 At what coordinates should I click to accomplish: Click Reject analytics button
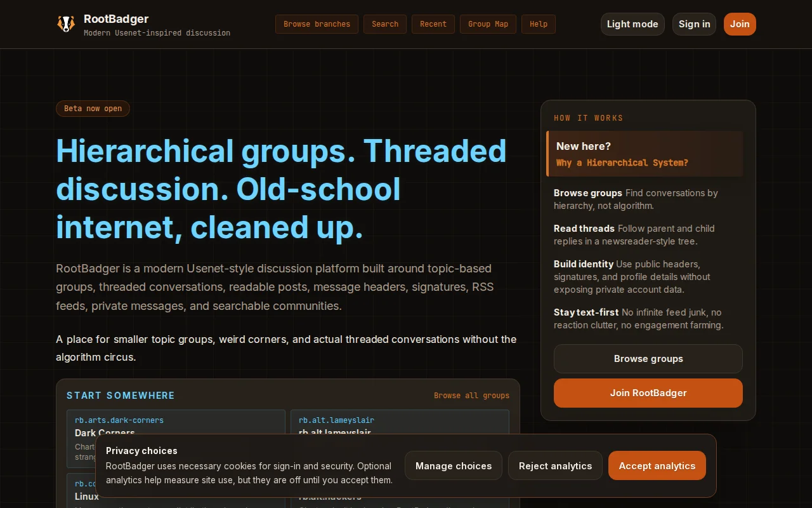pos(555,466)
